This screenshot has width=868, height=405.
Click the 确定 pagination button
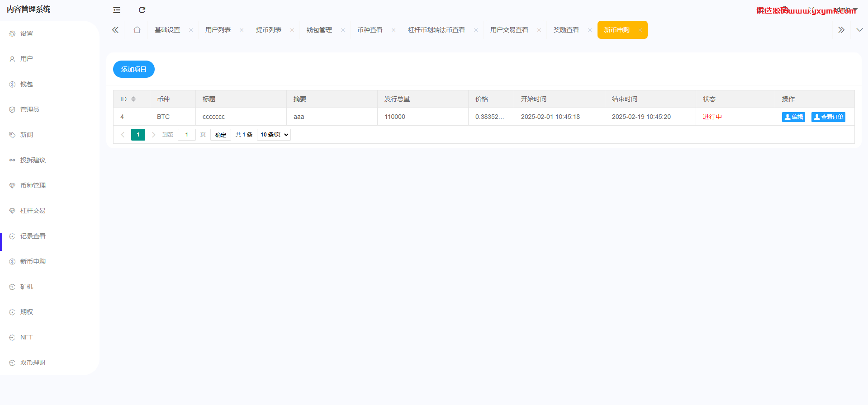pyautogui.click(x=221, y=135)
